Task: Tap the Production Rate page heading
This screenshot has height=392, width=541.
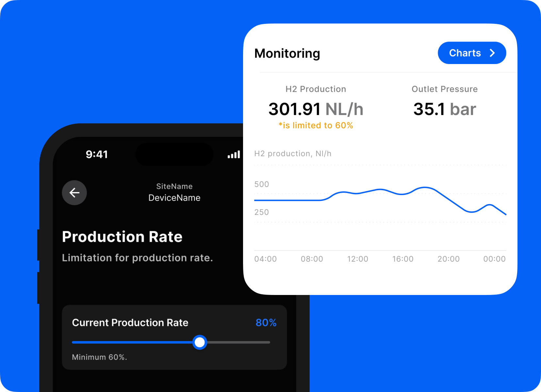Action: click(122, 237)
